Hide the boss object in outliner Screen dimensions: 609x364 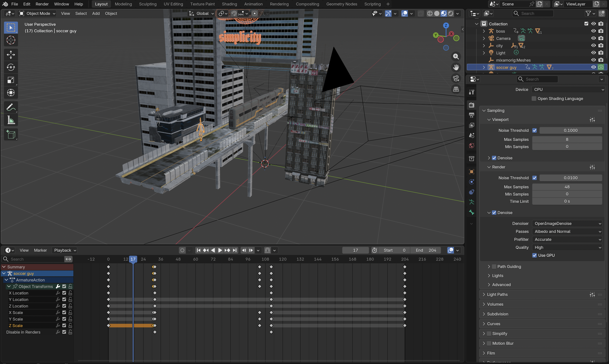tap(593, 31)
